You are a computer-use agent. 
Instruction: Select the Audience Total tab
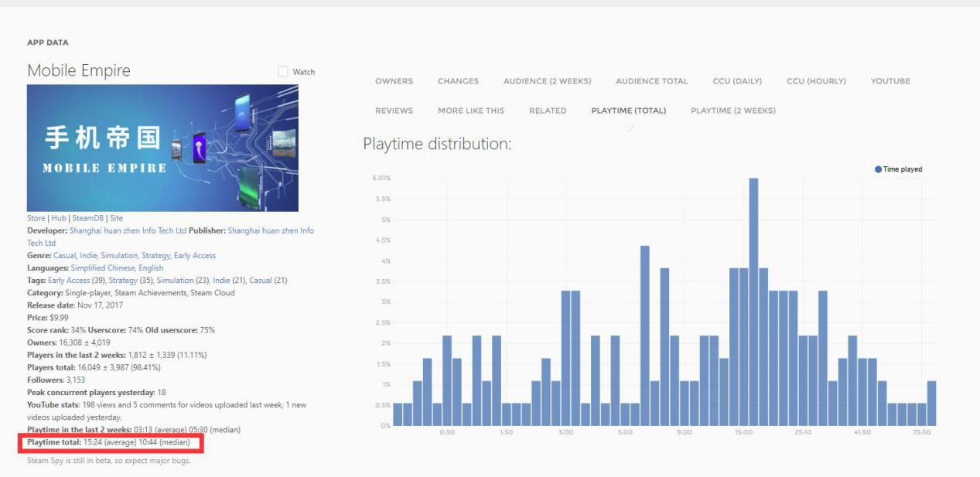pos(651,81)
